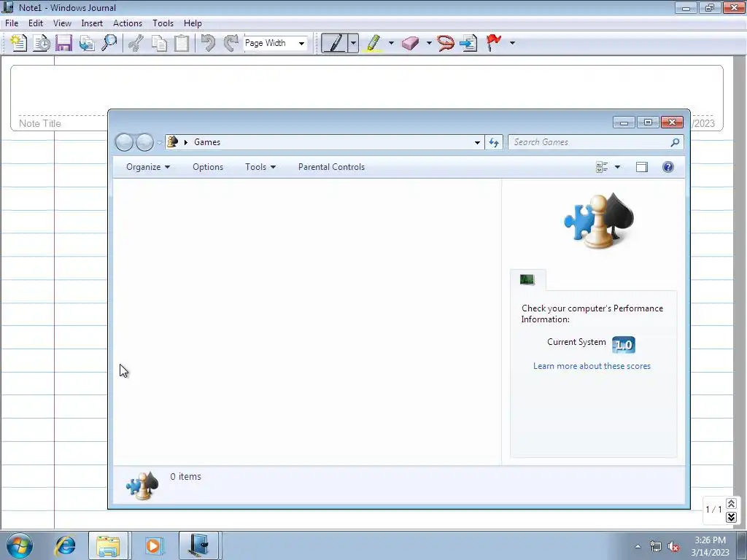Viewport: 747px width, 560px height.
Task: Open the Tools menu in Journal menu bar
Action: click(163, 23)
